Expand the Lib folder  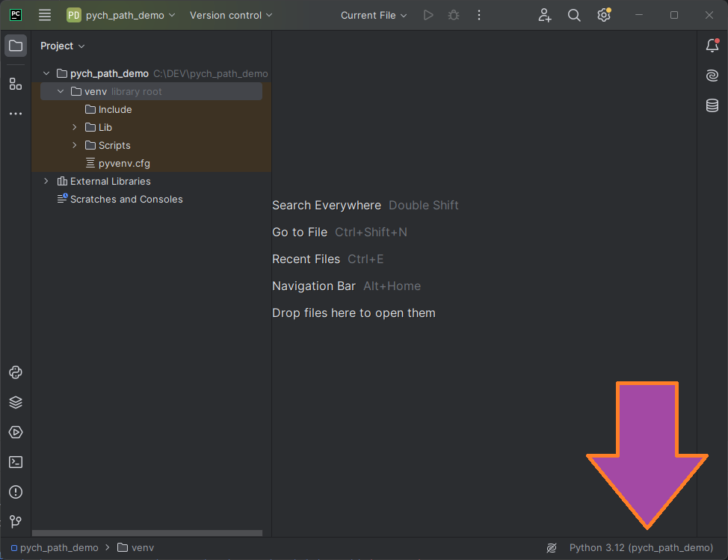click(74, 127)
